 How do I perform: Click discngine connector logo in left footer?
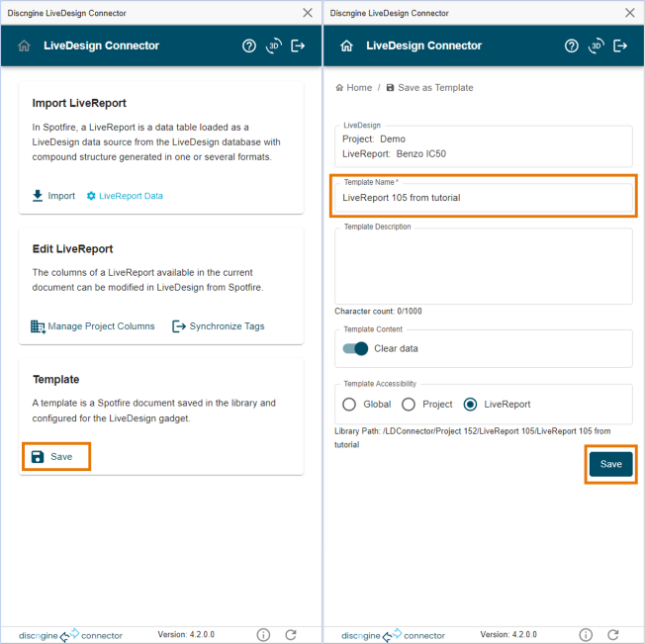pyautogui.click(x=70, y=635)
